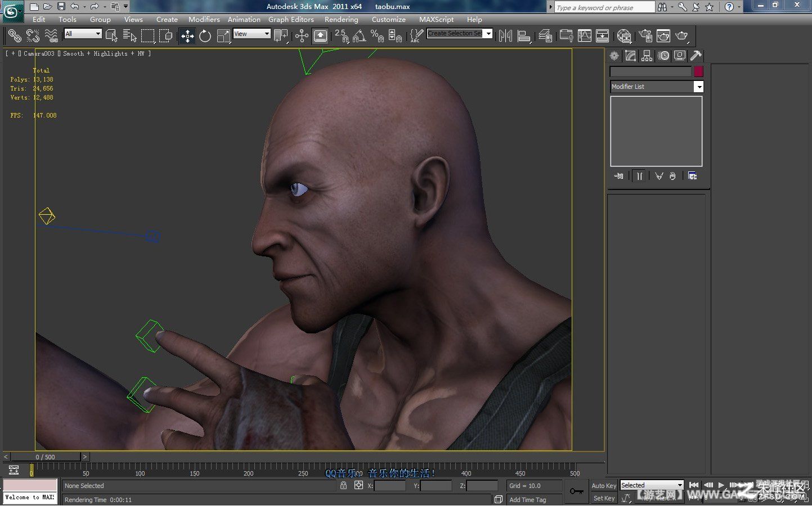Image resolution: width=812 pixels, height=506 pixels.
Task: Click the Open File folder icon
Action: tap(48, 7)
